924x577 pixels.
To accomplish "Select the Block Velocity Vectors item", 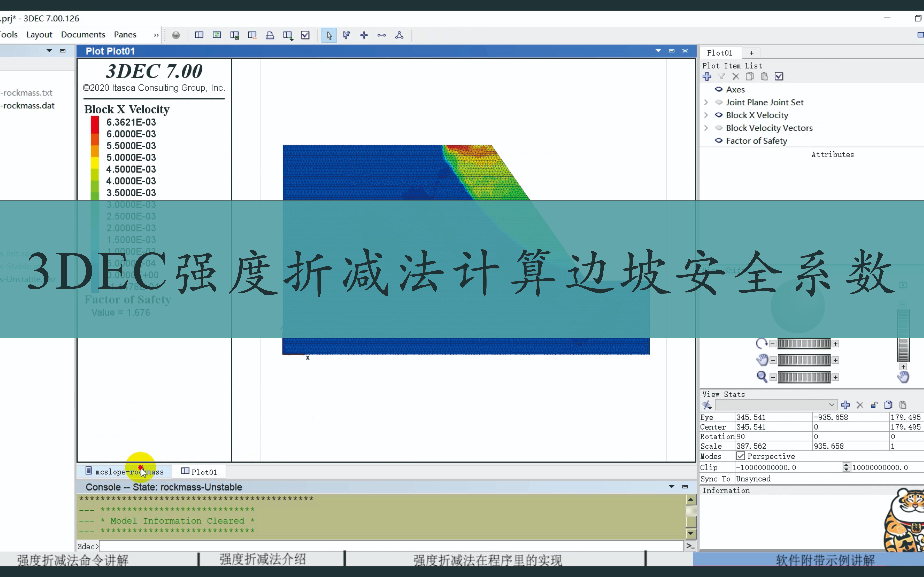I will 770,128.
